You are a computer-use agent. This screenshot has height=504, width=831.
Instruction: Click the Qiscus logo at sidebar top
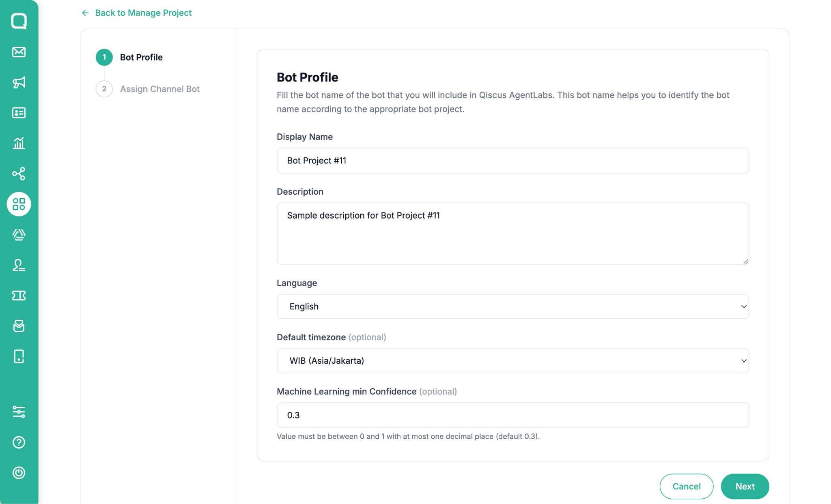(19, 21)
